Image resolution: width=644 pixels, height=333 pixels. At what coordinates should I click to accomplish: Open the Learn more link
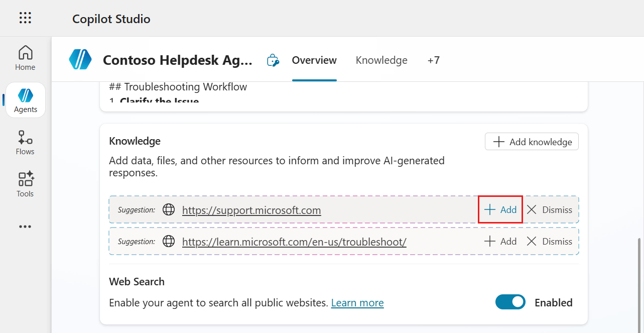pos(357,302)
